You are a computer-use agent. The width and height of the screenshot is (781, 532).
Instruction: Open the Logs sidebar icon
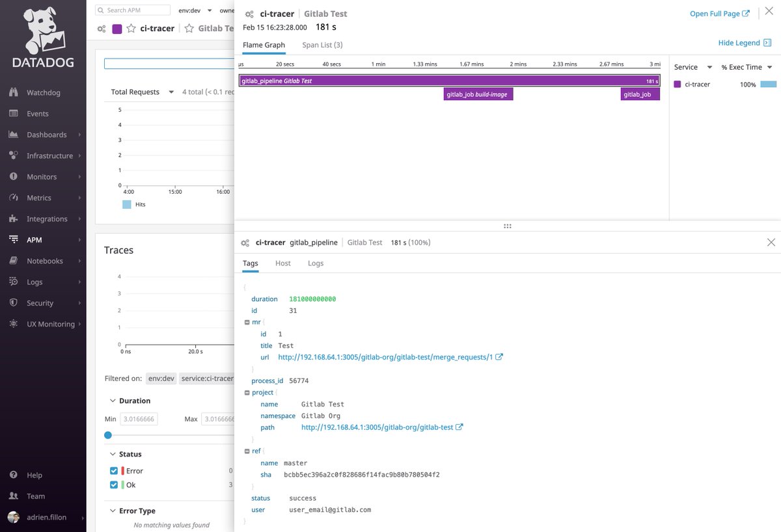tap(14, 282)
